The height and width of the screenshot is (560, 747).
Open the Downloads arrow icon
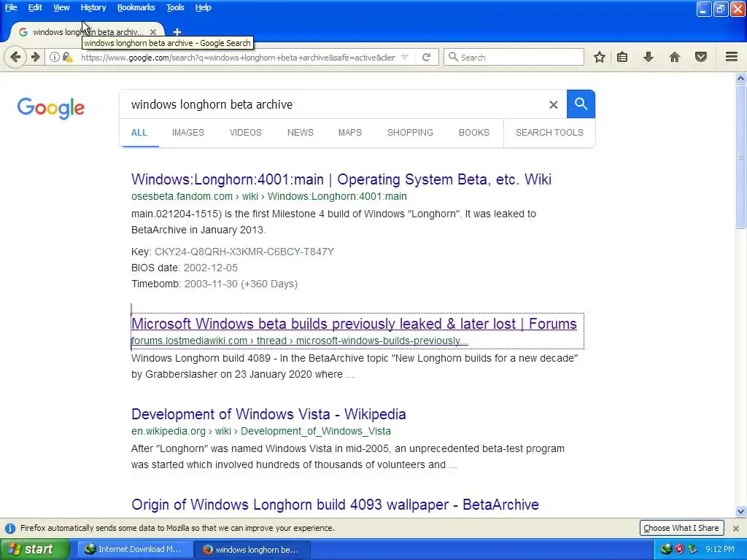[x=649, y=57]
